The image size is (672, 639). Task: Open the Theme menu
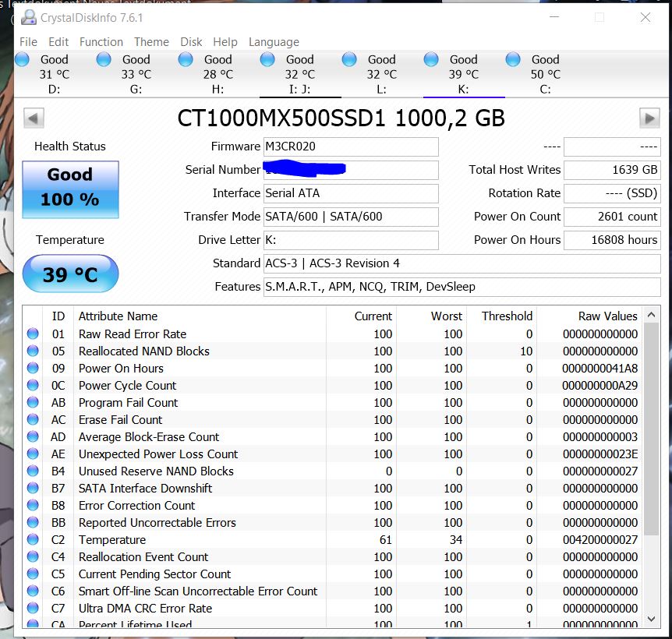coord(151,42)
